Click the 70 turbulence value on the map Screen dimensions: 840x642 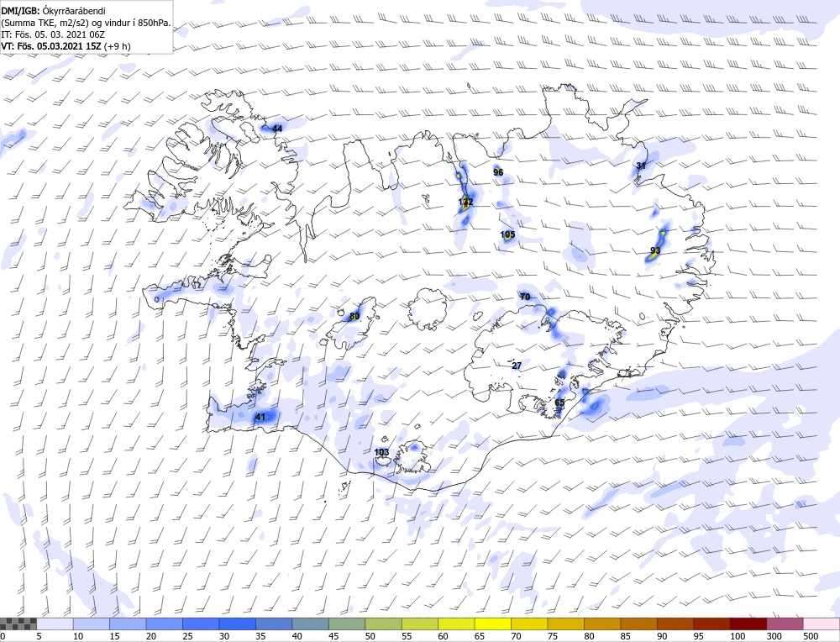point(525,297)
